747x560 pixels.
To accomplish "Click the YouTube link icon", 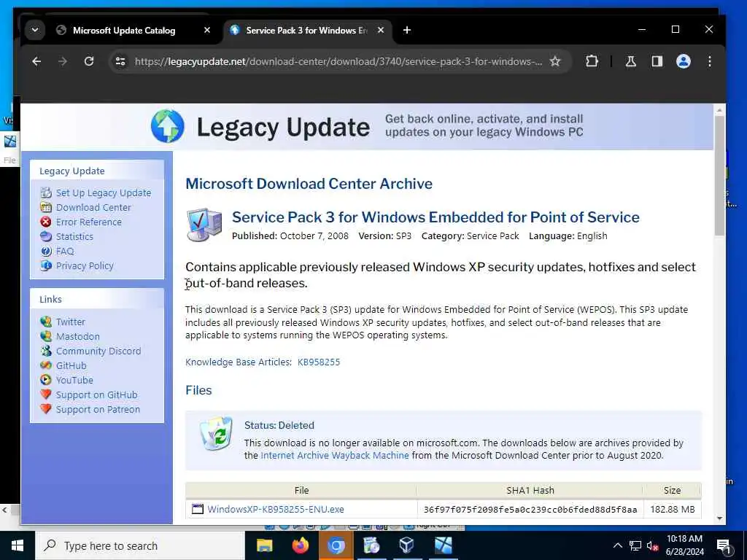I will [46, 380].
